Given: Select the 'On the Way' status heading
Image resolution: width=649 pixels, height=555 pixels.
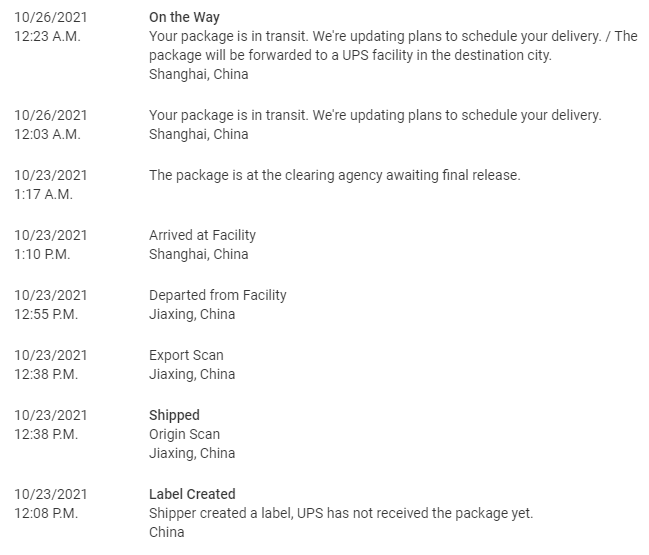Looking at the screenshot, I should (x=184, y=17).
